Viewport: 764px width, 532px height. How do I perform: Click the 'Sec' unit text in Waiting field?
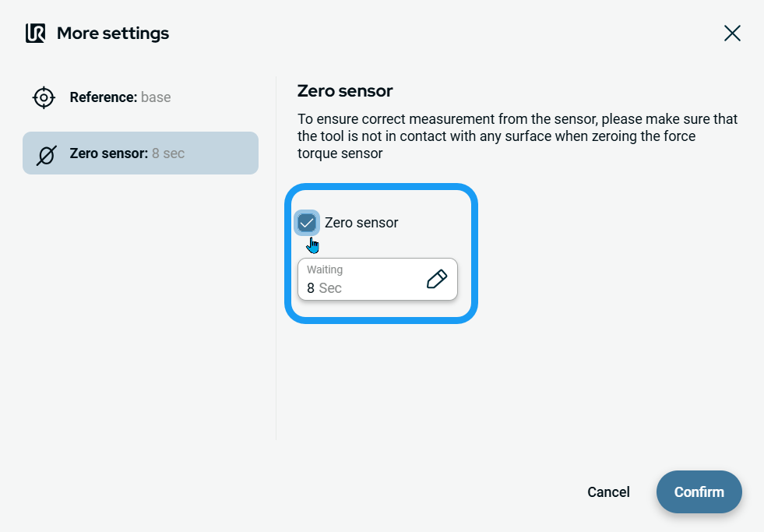[x=330, y=288]
